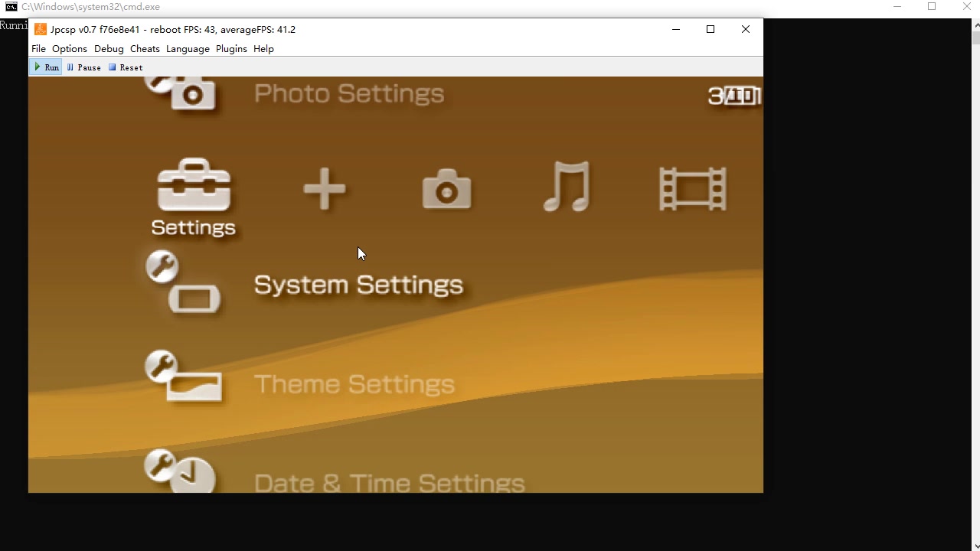Click the Photo Settings label

point(349,93)
